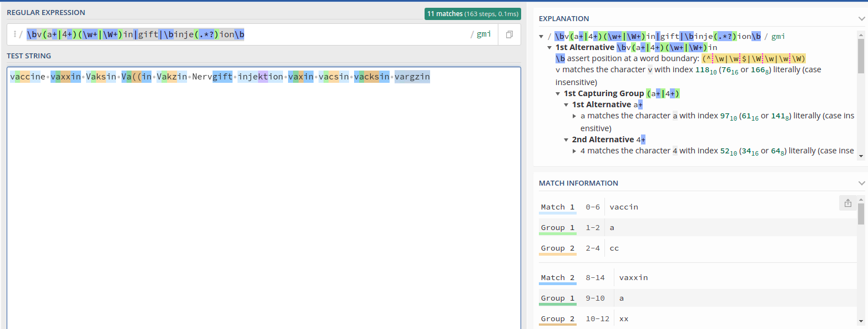Image resolution: width=868 pixels, height=329 pixels.
Task: Collapse the root regex explanation entry
Action: [x=541, y=36]
